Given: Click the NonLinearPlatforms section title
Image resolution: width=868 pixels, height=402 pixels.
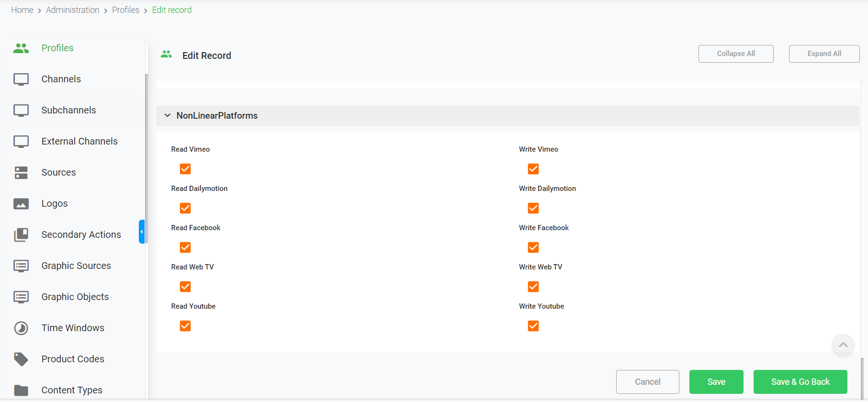Looking at the screenshot, I should (217, 115).
